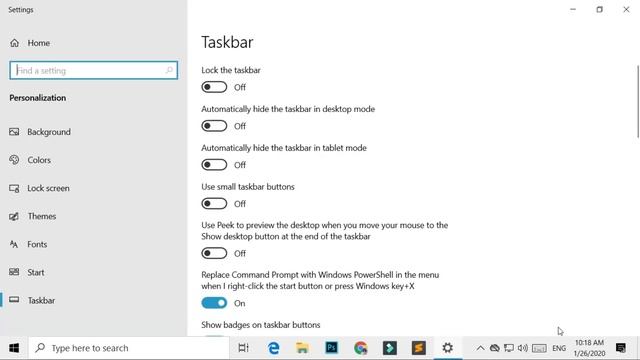Click the OneDrive cloud tray icon
Screen dimensions: 640x360
point(495,348)
